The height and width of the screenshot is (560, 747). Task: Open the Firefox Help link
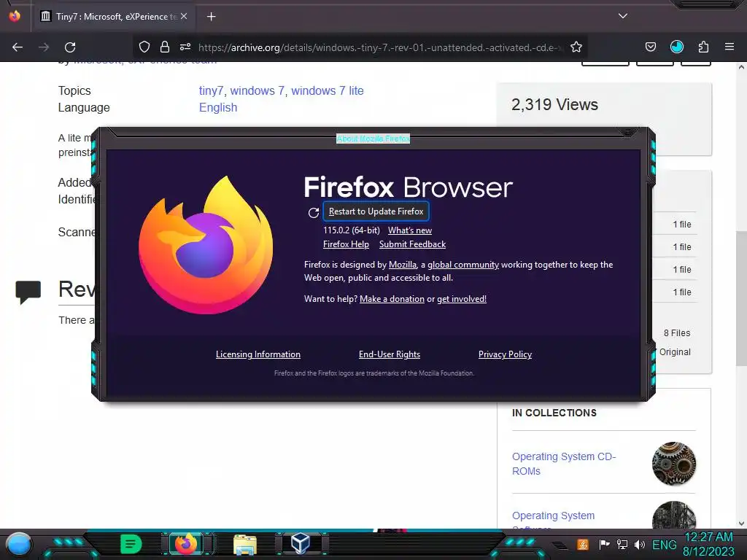pyautogui.click(x=346, y=244)
